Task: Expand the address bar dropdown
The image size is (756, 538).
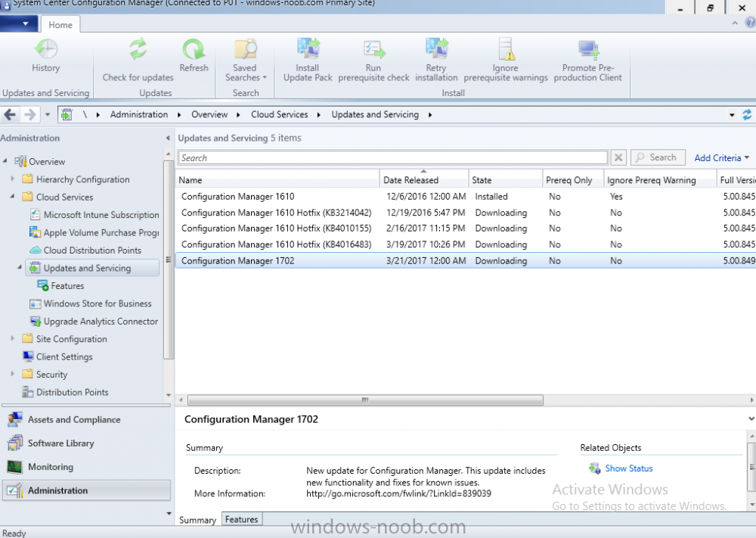Action: click(732, 115)
